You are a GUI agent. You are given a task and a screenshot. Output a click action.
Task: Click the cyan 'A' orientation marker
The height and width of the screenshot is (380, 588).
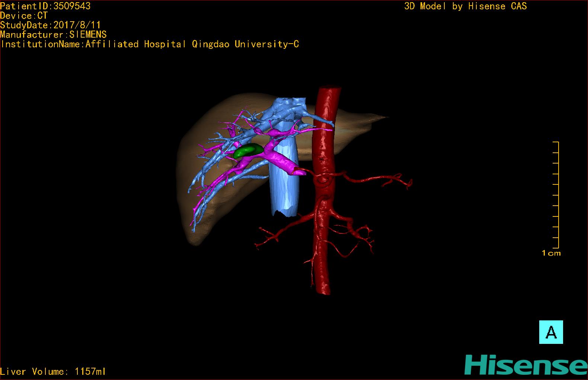[x=551, y=332]
